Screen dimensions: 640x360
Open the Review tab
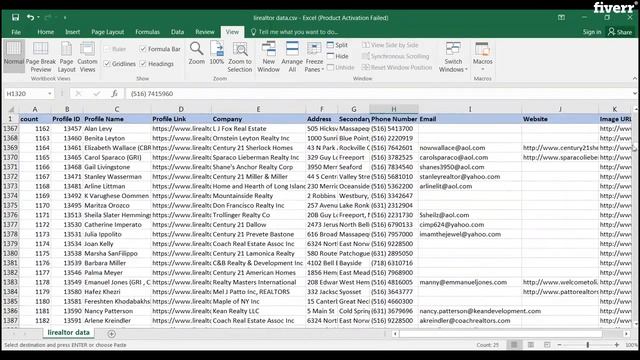pyautogui.click(x=204, y=32)
